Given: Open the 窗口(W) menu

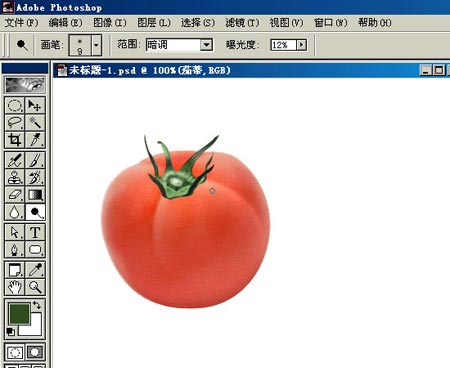Looking at the screenshot, I should pyautogui.click(x=331, y=23).
